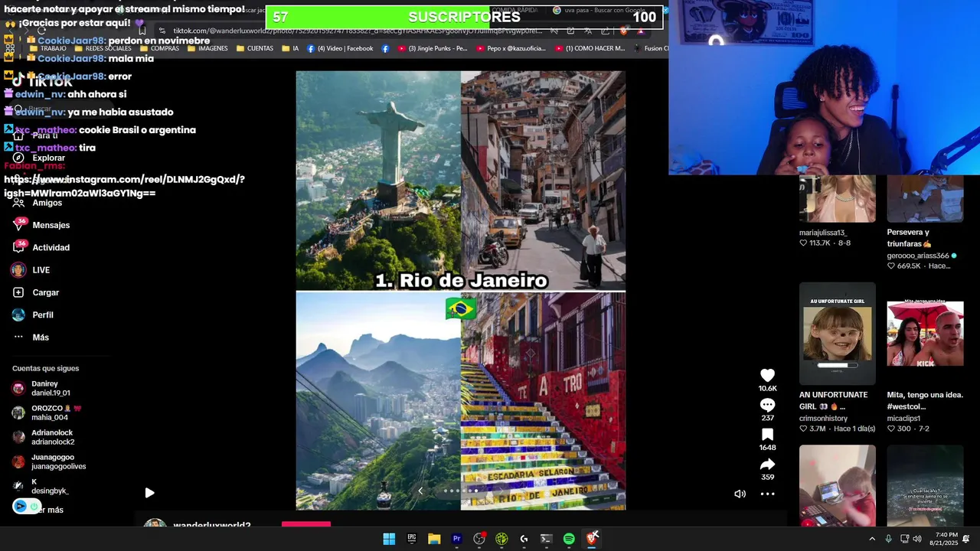The image size is (980, 551).
Task: Click the Actividad notification icon
Action: (18, 247)
